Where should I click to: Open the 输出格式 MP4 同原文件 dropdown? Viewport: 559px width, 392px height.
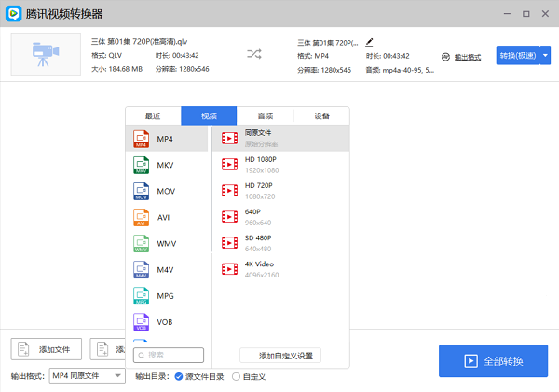tap(88, 375)
